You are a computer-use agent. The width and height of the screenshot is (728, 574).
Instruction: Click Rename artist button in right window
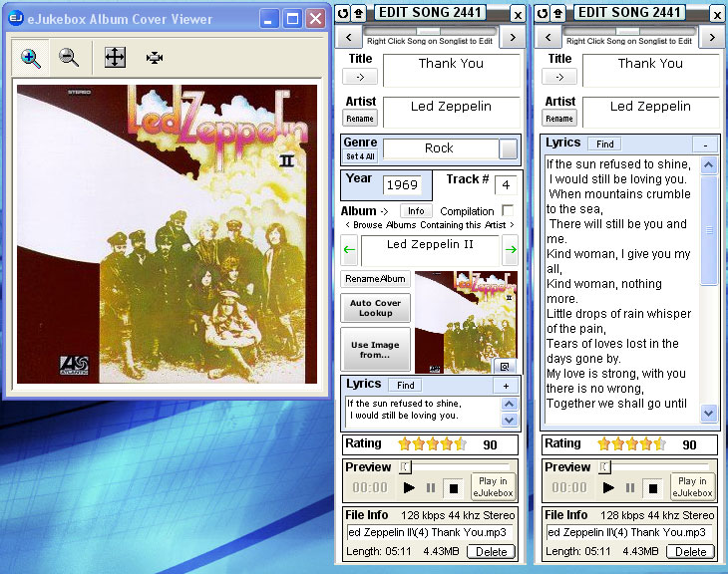tap(559, 119)
